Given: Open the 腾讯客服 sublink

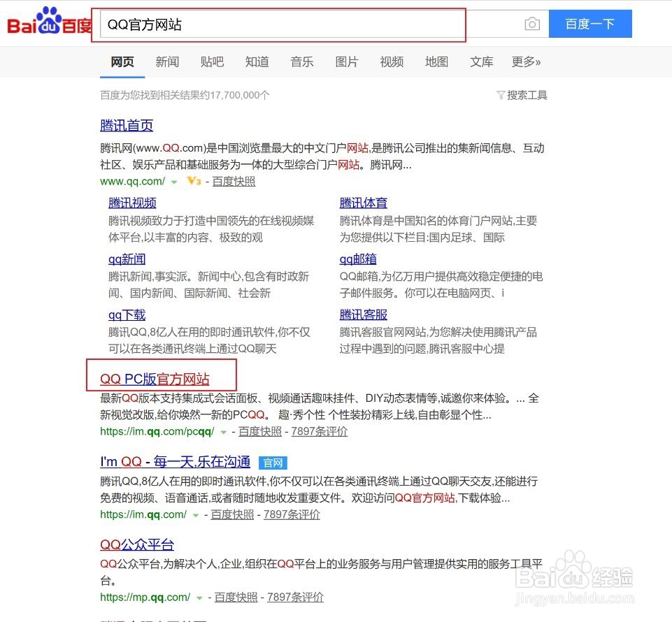Looking at the screenshot, I should 364,315.
